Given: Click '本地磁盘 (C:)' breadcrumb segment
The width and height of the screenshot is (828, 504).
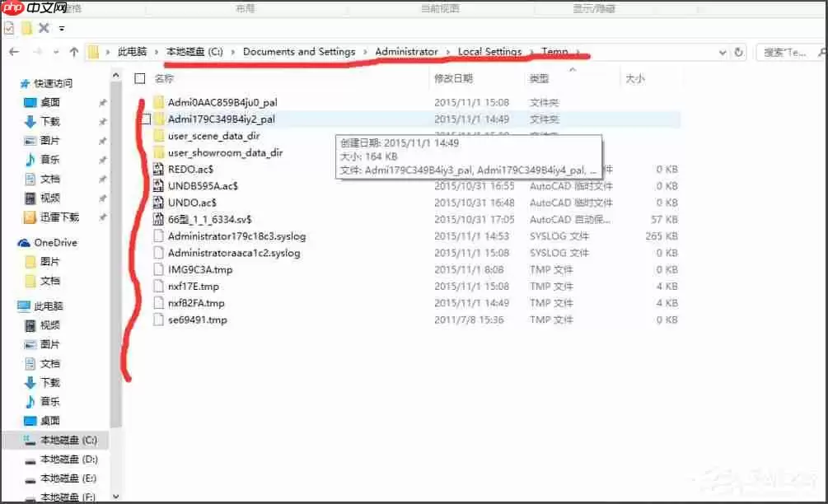Looking at the screenshot, I should point(194,52).
